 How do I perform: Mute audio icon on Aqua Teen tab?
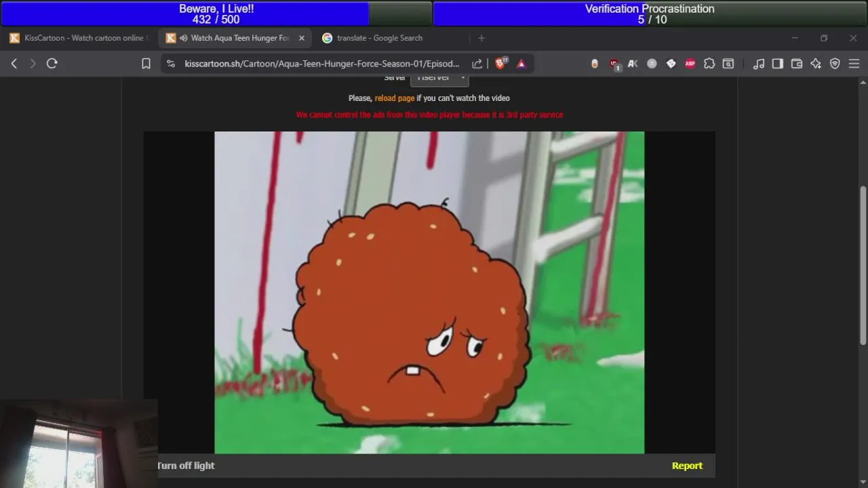tap(183, 38)
